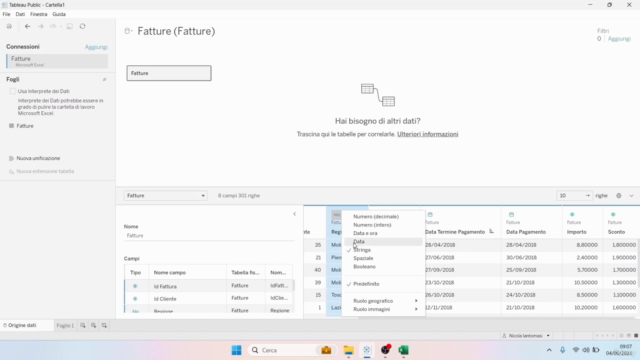Expand the chevron next to the gear icon
This screenshot has width=640, height=360.
[631, 196]
